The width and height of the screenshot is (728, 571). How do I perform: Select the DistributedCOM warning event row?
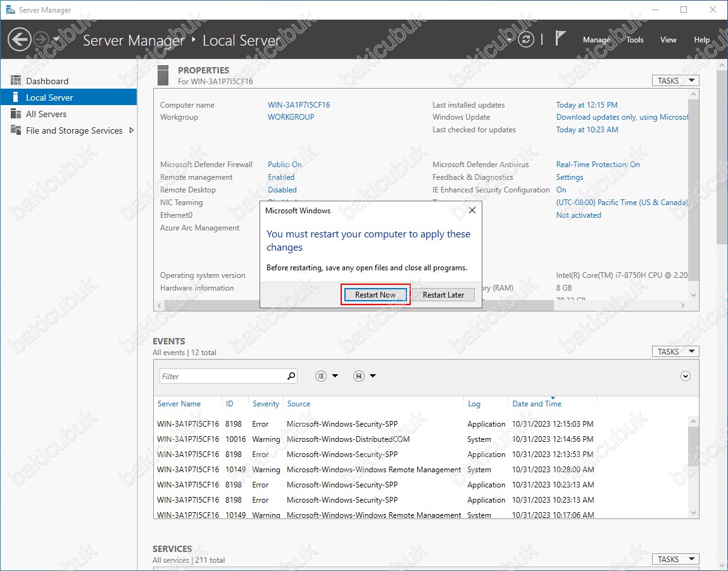(x=422, y=439)
